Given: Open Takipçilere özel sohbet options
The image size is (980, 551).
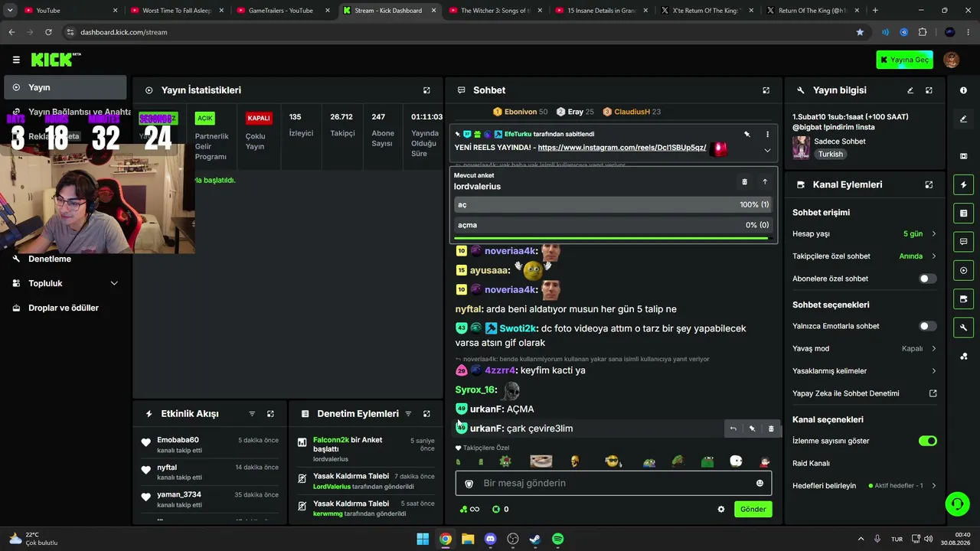Looking at the screenshot, I should 864,256.
